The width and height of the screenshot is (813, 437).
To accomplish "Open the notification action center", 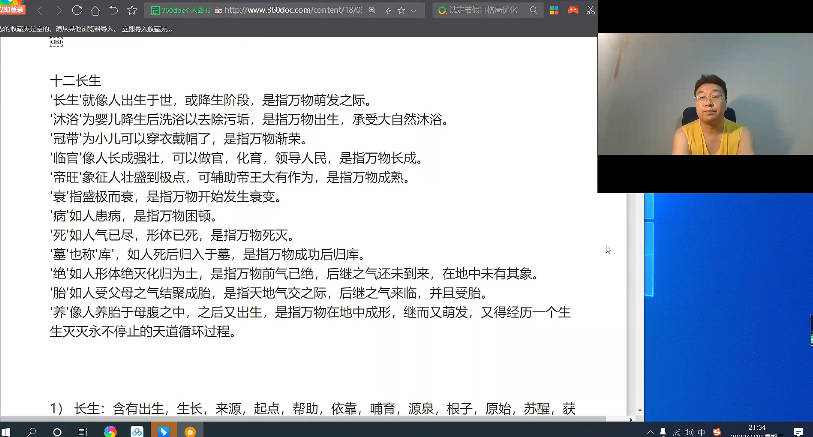I will (800, 431).
